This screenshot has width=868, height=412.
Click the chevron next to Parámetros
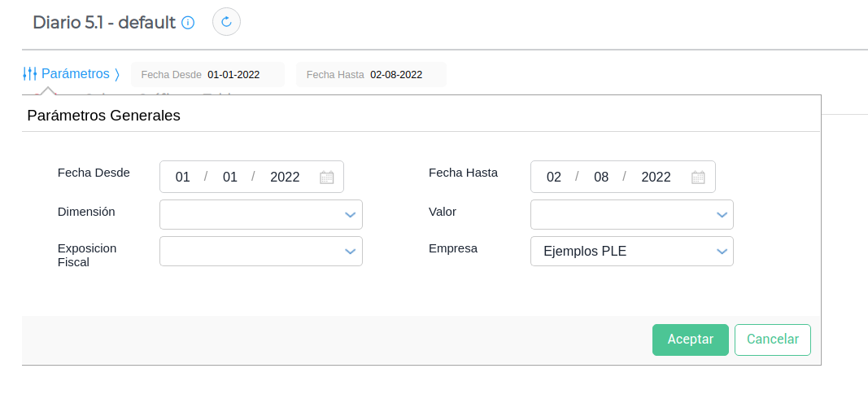pyautogui.click(x=117, y=74)
